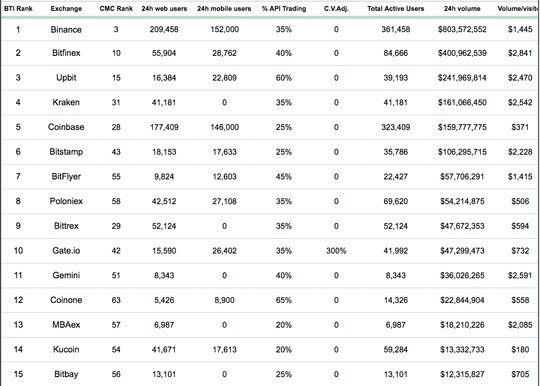
Task: Select Coinone's 65% API Trading cell
Action: click(284, 300)
